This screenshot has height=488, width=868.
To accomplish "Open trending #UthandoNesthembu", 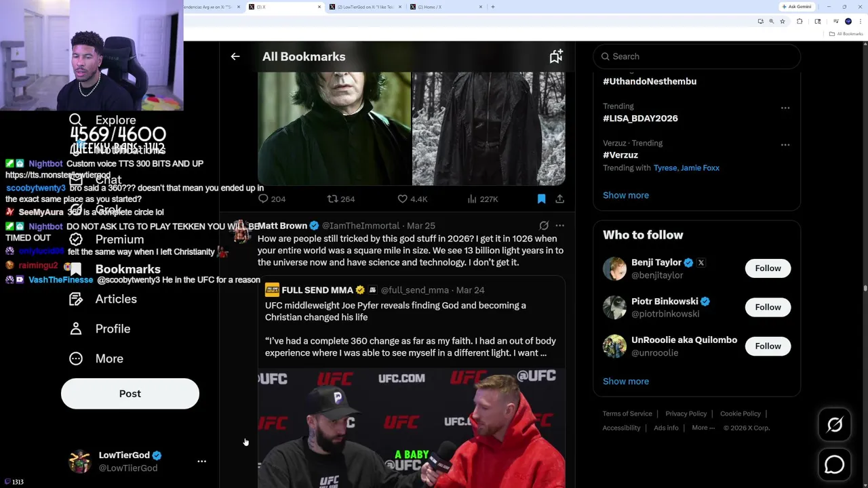I will [649, 81].
